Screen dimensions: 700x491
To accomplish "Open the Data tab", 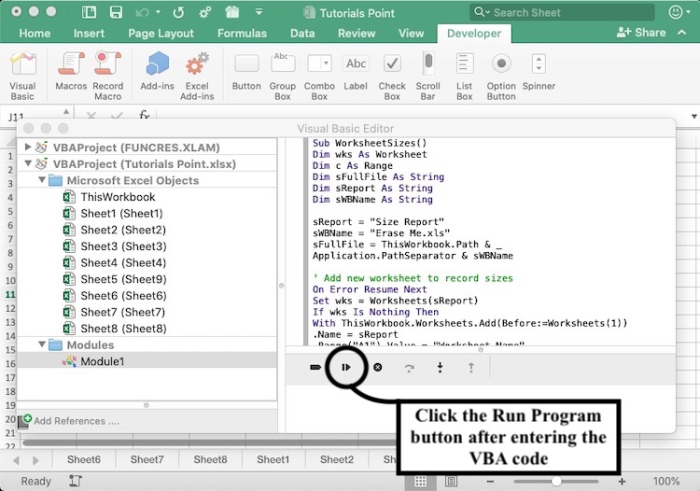I will tap(302, 33).
